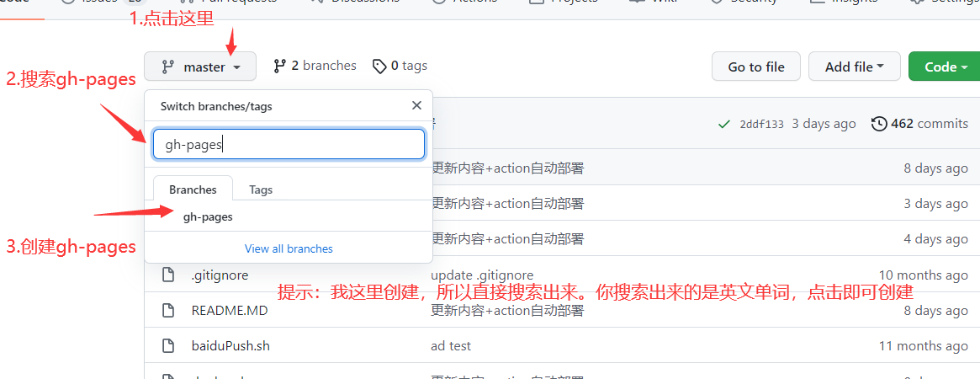Screen dimensions: 980x379
Task: Click the branches icon beside '2 branches'
Action: point(280,66)
